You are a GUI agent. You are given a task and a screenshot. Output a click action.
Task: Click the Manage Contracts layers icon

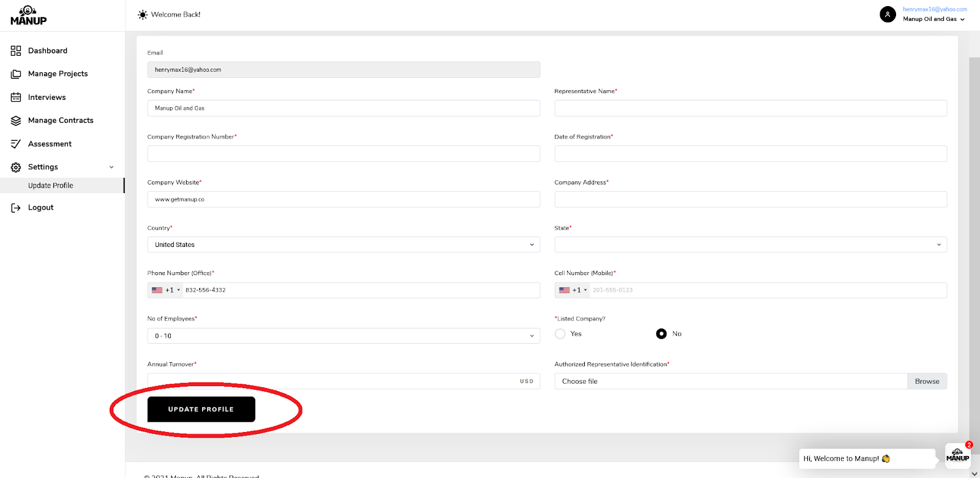[16, 121]
